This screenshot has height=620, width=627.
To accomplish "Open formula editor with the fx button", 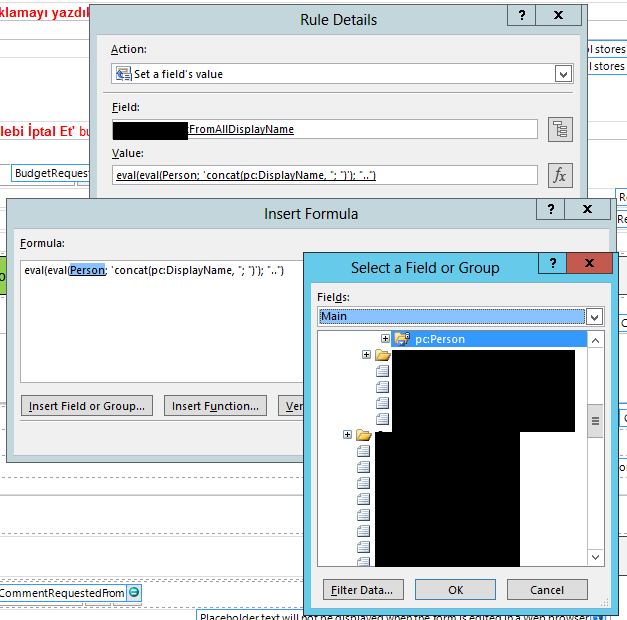I will click(x=560, y=175).
